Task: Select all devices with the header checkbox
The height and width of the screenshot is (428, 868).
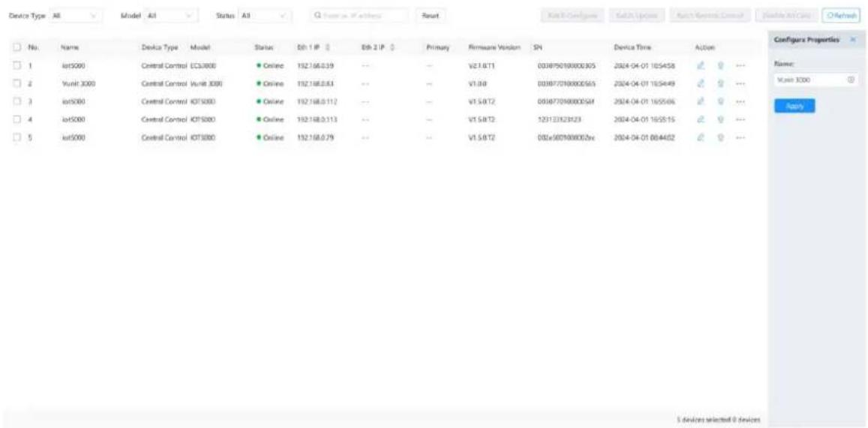Action: point(16,48)
